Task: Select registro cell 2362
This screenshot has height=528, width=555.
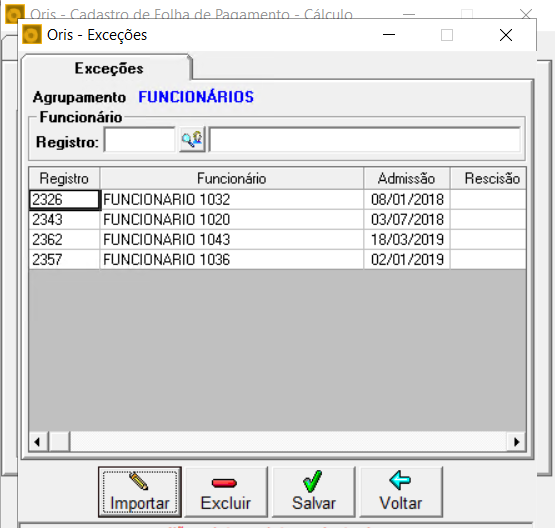Action: point(64,240)
